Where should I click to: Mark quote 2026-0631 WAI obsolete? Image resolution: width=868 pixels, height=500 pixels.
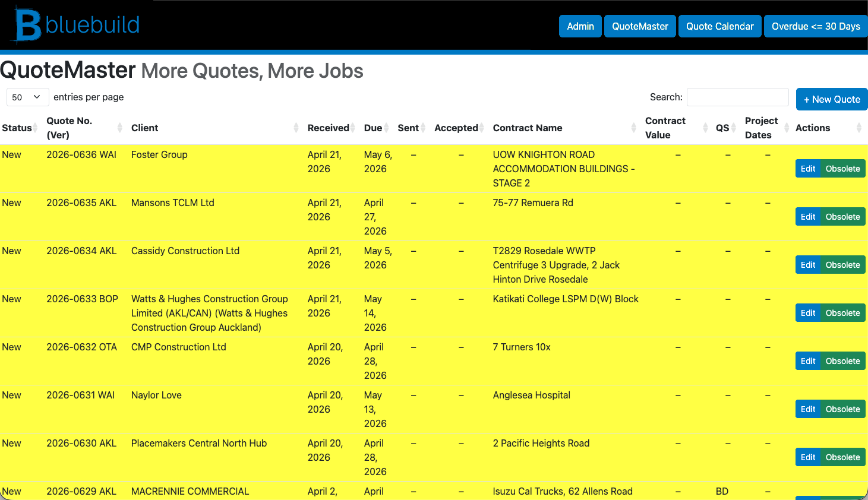coord(842,409)
